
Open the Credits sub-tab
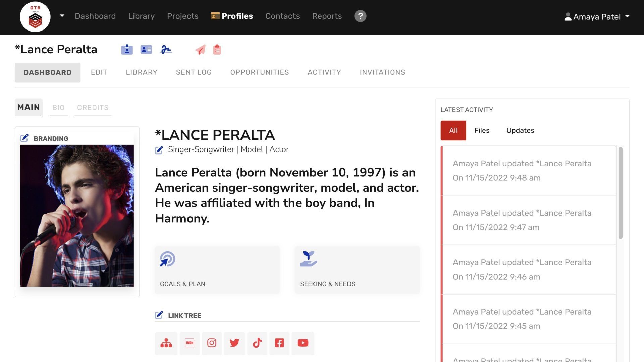[x=93, y=108]
